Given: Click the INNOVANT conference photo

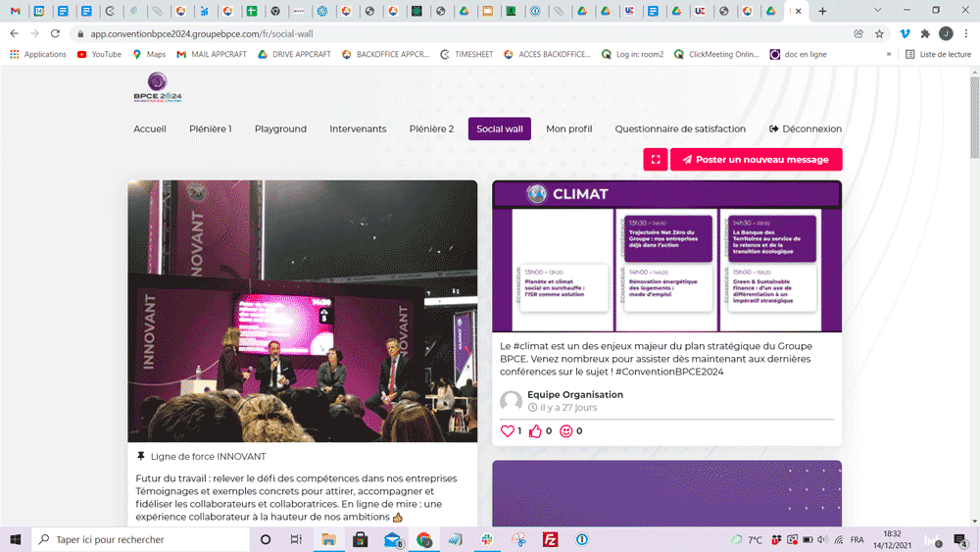Looking at the screenshot, I should [302, 311].
